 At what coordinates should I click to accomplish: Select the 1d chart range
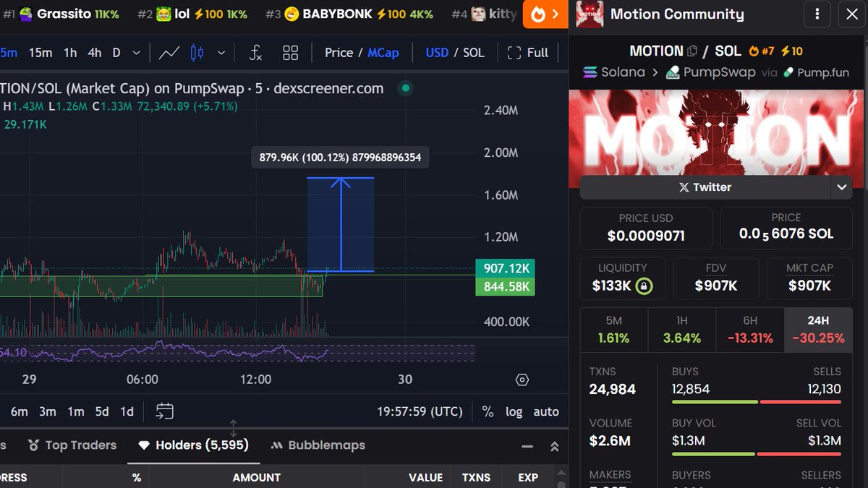coord(126,410)
